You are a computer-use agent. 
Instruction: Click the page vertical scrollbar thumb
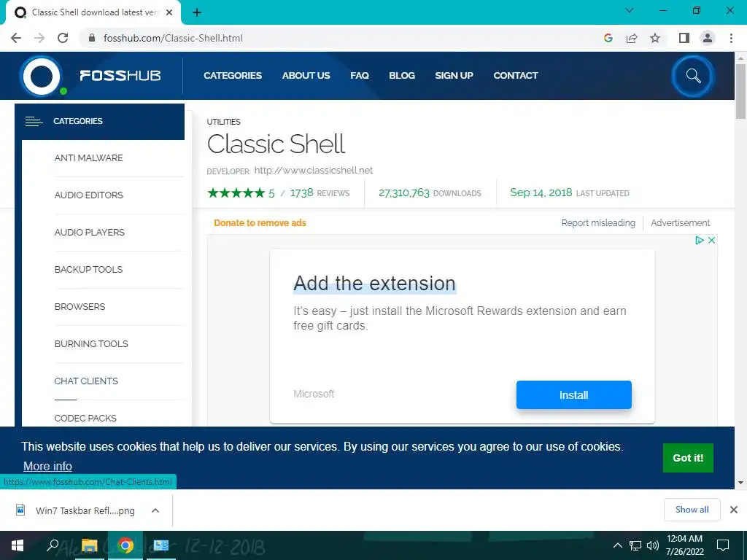[740, 90]
